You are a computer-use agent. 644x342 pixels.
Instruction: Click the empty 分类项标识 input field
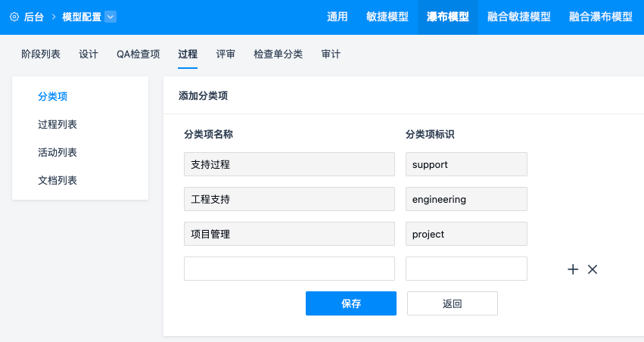[466, 269]
